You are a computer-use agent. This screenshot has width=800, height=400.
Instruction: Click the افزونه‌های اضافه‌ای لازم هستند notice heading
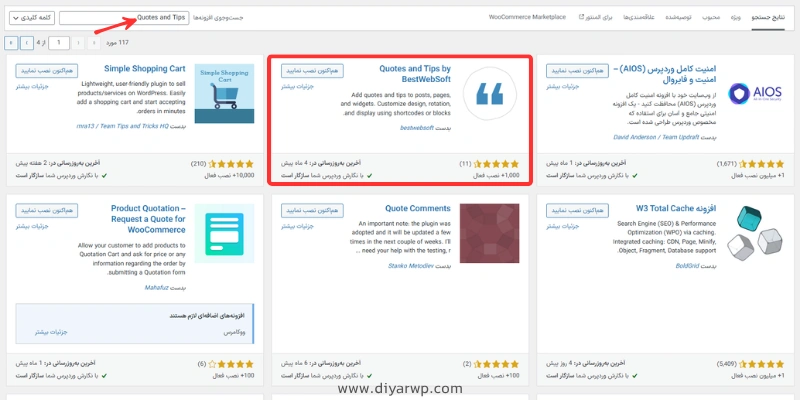click(208, 316)
